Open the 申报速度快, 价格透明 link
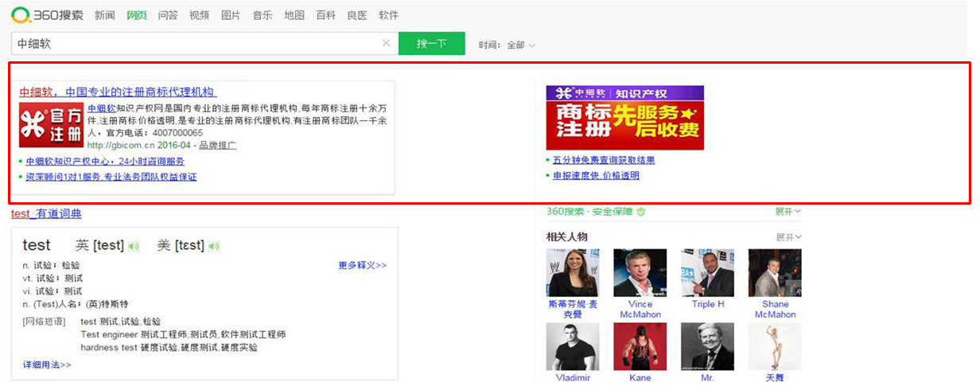Image resolution: width=980 pixels, height=387 pixels. pyautogui.click(x=596, y=176)
